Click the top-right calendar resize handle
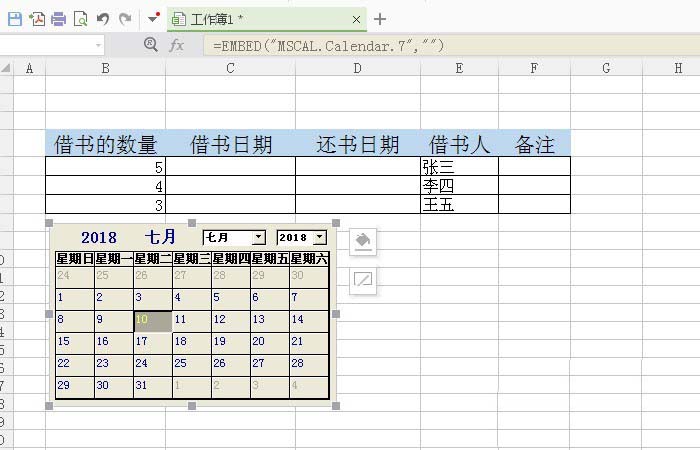Screen dimensions: 700x450 coord(336,223)
